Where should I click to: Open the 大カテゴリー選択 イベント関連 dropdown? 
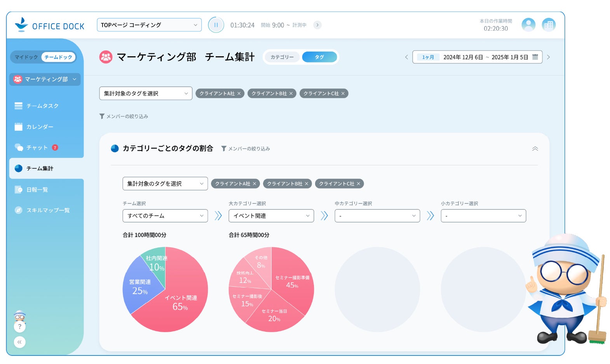click(271, 216)
